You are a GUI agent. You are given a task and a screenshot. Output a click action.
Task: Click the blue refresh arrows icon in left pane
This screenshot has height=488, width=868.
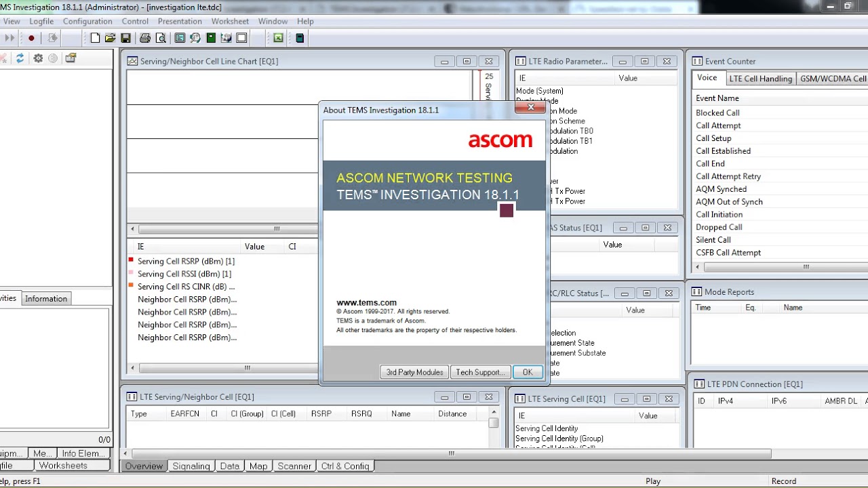20,58
